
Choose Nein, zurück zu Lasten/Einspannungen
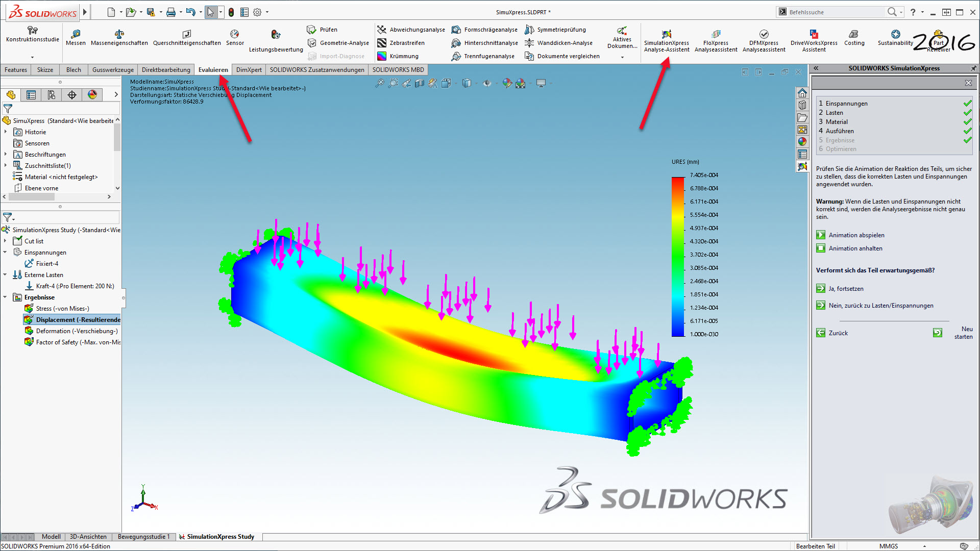(x=875, y=306)
